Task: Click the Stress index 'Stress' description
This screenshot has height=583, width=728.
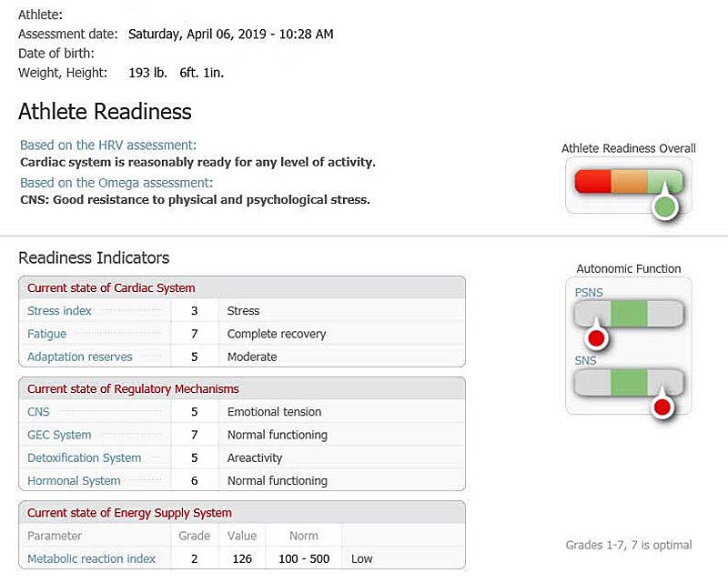Action: (243, 311)
